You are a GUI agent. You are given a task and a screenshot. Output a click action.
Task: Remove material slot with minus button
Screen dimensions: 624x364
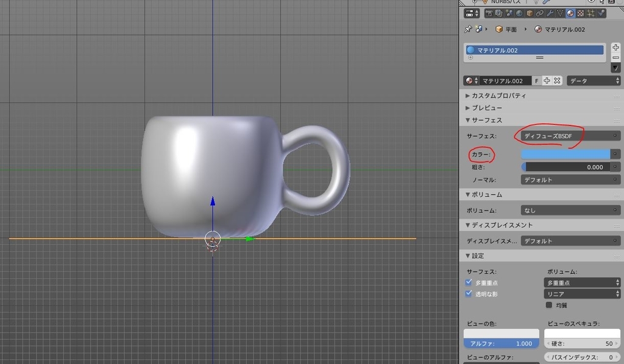(x=615, y=58)
